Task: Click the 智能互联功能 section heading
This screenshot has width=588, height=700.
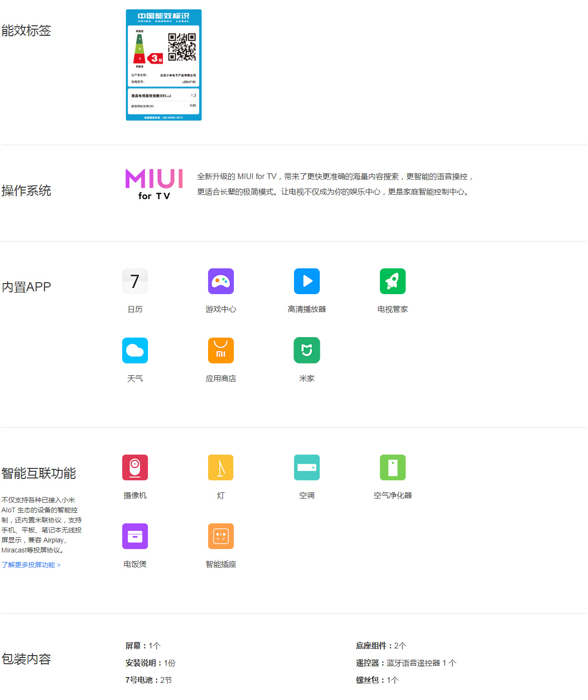Action: coord(39,473)
